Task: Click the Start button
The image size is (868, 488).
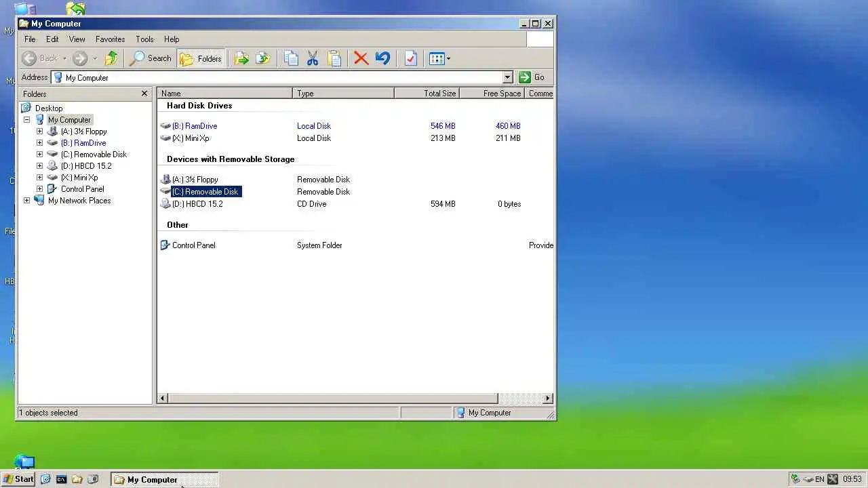Action: (x=18, y=479)
